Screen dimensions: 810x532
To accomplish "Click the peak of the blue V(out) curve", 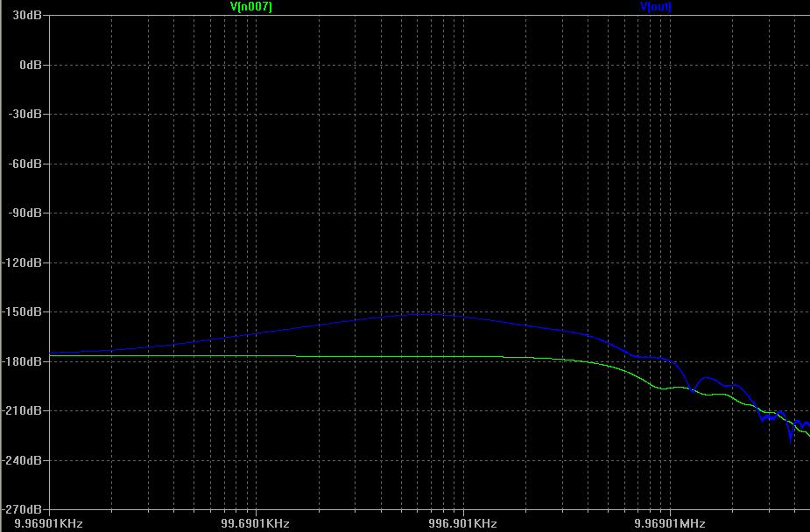I will [426, 314].
